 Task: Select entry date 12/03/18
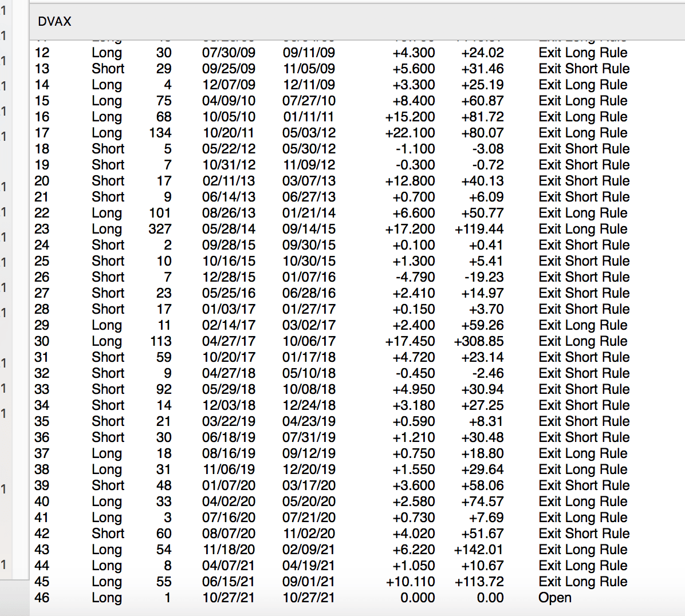click(x=229, y=405)
